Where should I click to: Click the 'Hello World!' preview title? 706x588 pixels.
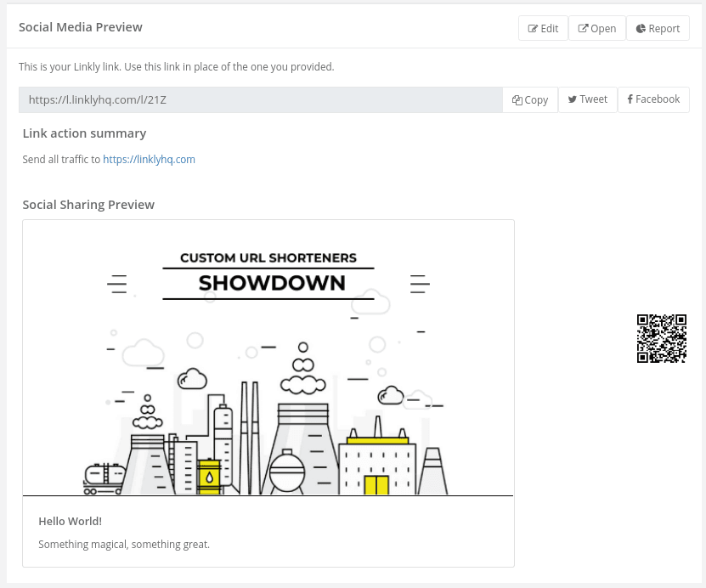[70, 521]
